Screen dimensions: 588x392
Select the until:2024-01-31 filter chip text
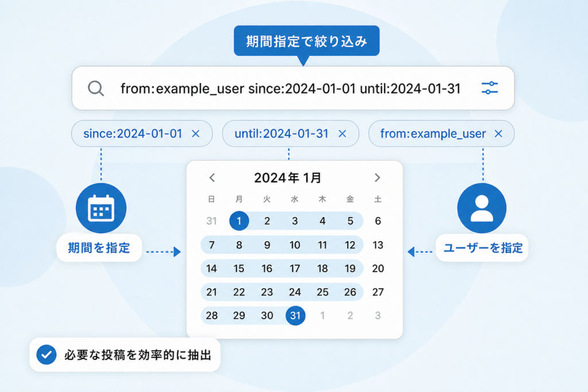[x=281, y=134]
